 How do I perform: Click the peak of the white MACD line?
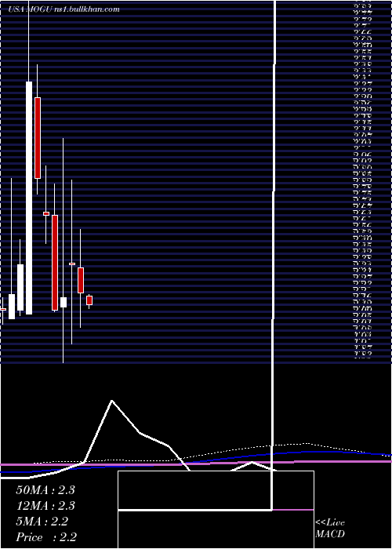click(112, 400)
